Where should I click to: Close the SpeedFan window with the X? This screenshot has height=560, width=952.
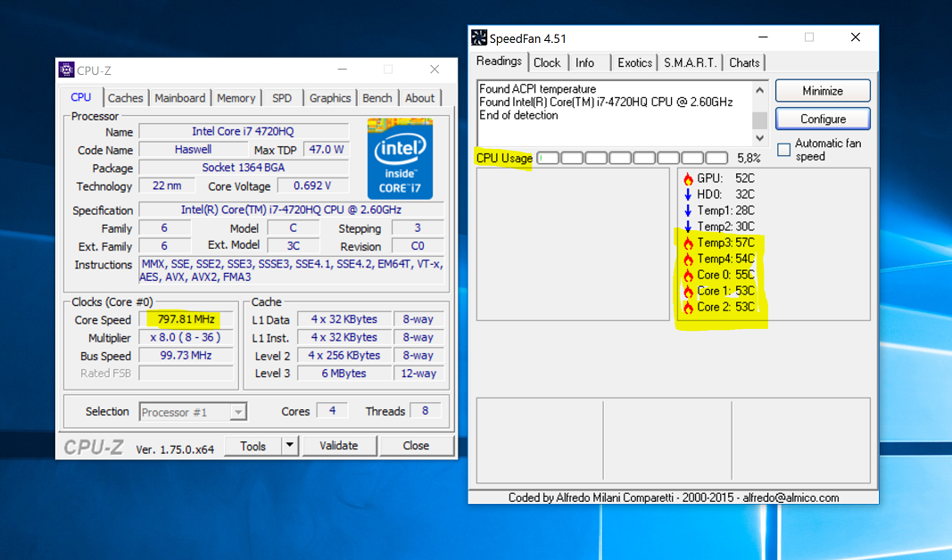click(856, 37)
